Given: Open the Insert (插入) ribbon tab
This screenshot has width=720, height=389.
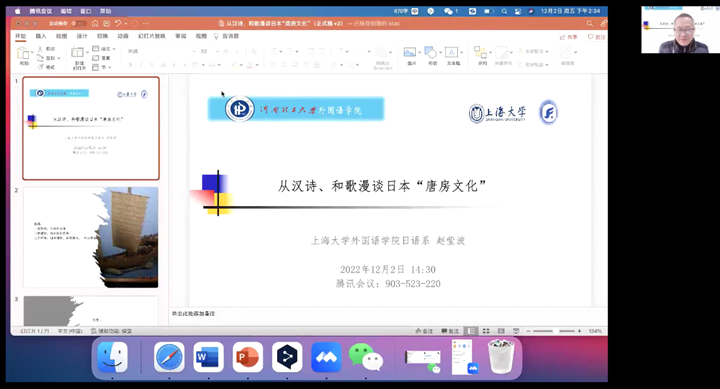Looking at the screenshot, I should click(x=41, y=36).
